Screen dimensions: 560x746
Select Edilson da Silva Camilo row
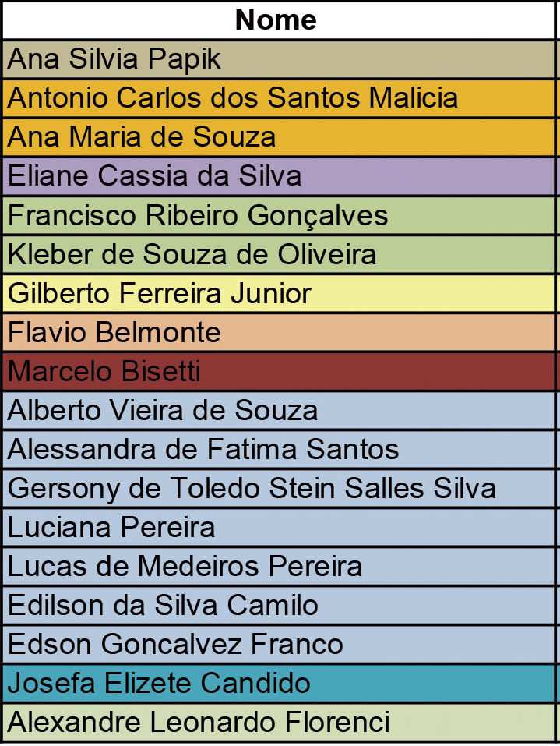coord(163,606)
